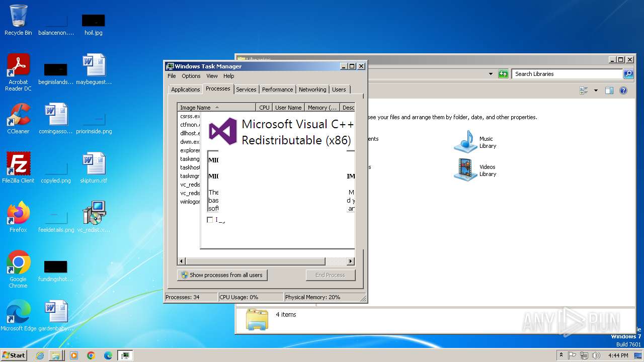The image size is (644, 362).
Task: Open the File menu in Task Manager
Action: [x=172, y=76]
